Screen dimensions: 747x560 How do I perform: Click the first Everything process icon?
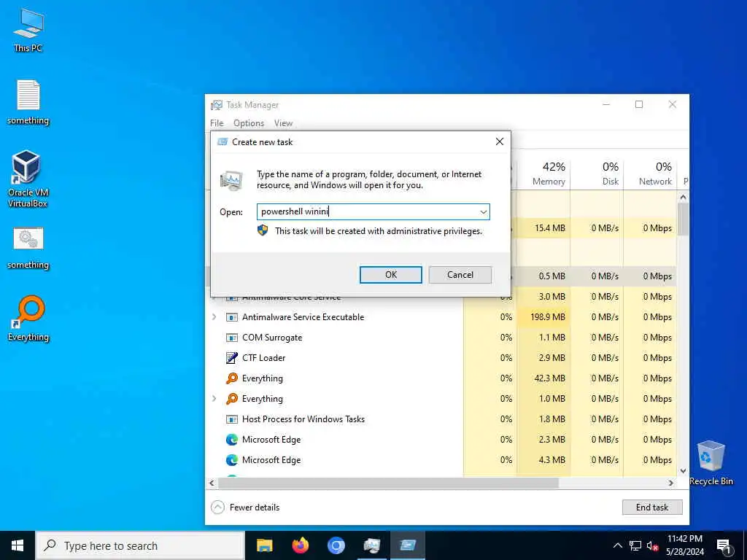tap(232, 378)
